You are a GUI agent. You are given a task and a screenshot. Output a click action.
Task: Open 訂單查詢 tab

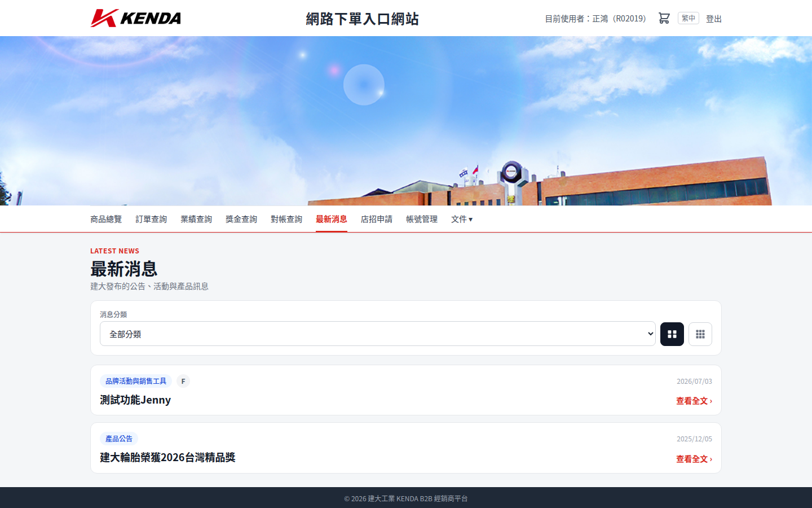pos(151,219)
